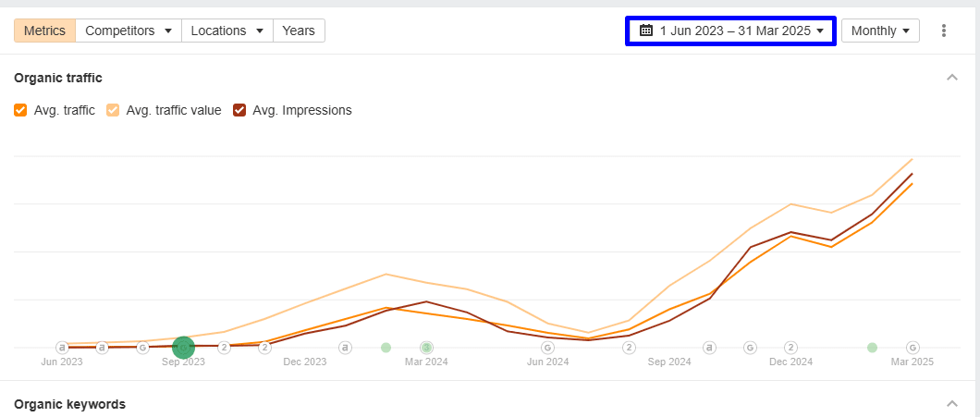Open the three-dot more options menu
Viewport: 980px width, 417px height.
(x=944, y=31)
